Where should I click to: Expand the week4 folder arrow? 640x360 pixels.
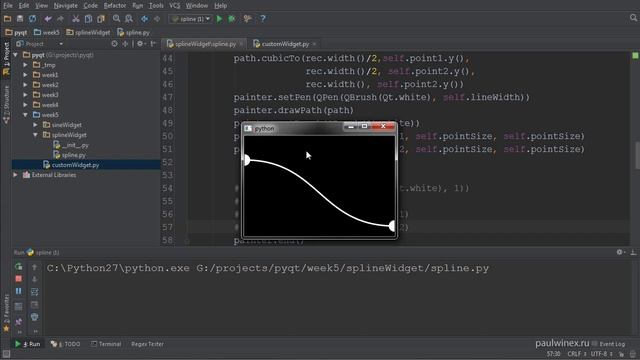(25, 105)
